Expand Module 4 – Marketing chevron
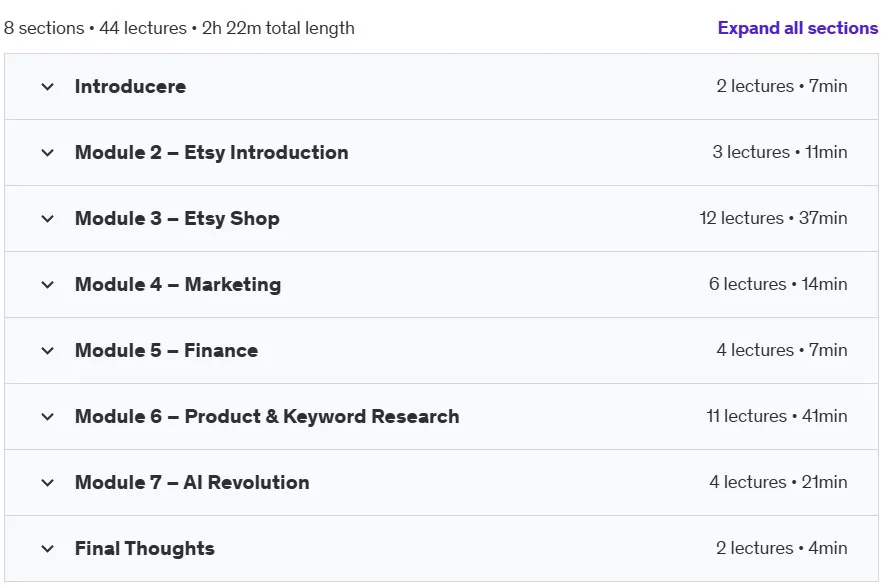The image size is (884, 587). pyautogui.click(x=48, y=285)
